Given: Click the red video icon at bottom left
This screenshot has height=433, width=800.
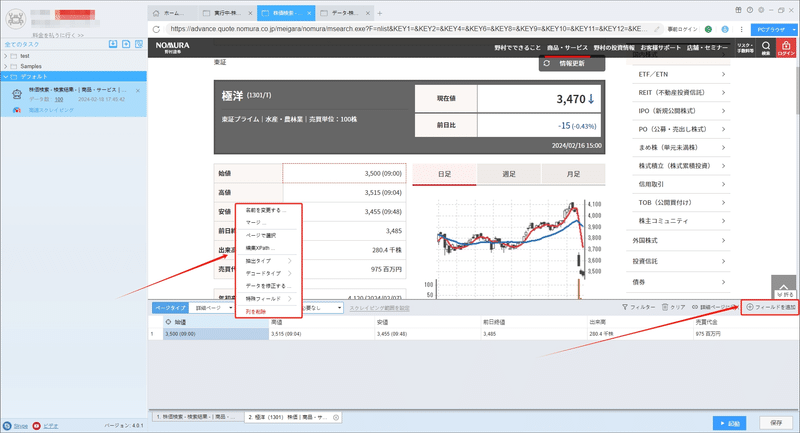Looking at the screenshot, I should pyautogui.click(x=36, y=426).
